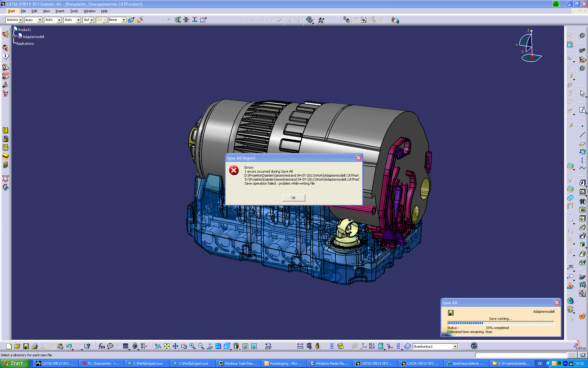Close the Save All progress window
Viewport: 588px width, 368px height.
pyautogui.click(x=557, y=303)
